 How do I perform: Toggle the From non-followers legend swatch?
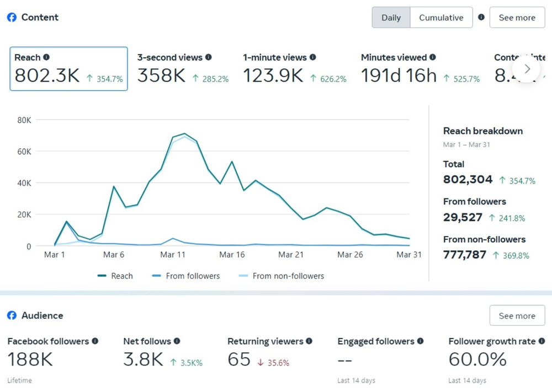tap(243, 276)
